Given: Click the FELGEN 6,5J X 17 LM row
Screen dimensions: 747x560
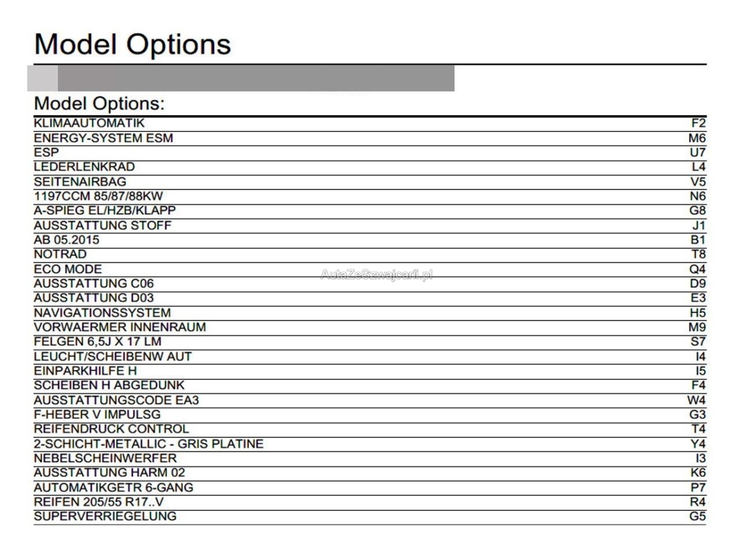Looking at the screenshot, I should (x=98, y=342).
